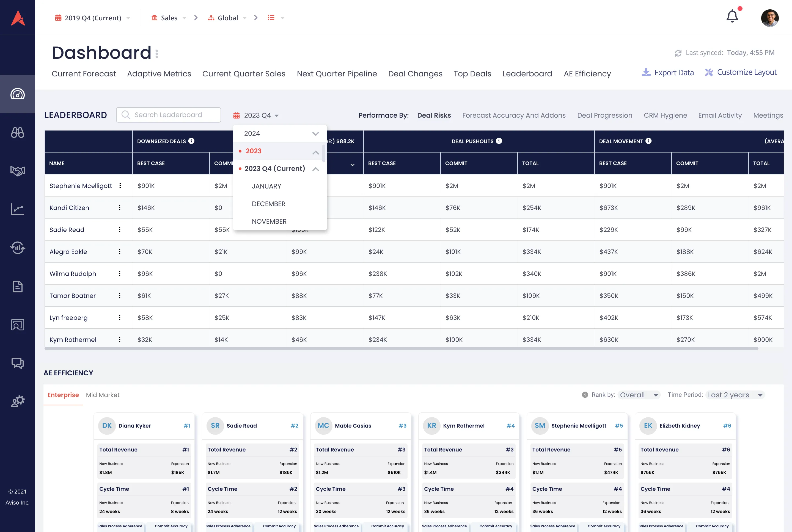Click the Search Leaderboard field
Image resolution: width=792 pixels, height=532 pixels.
click(x=168, y=115)
